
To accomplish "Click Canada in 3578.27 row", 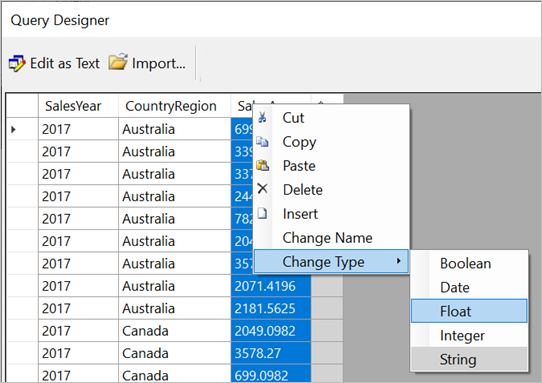I will click(x=175, y=353).
